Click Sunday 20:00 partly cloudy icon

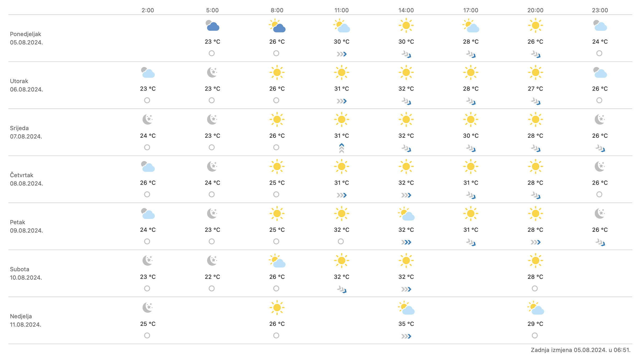pos(535,308)
